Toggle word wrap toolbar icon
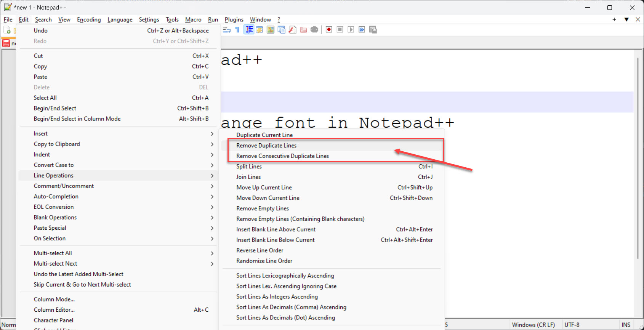 tap(226, 30)
